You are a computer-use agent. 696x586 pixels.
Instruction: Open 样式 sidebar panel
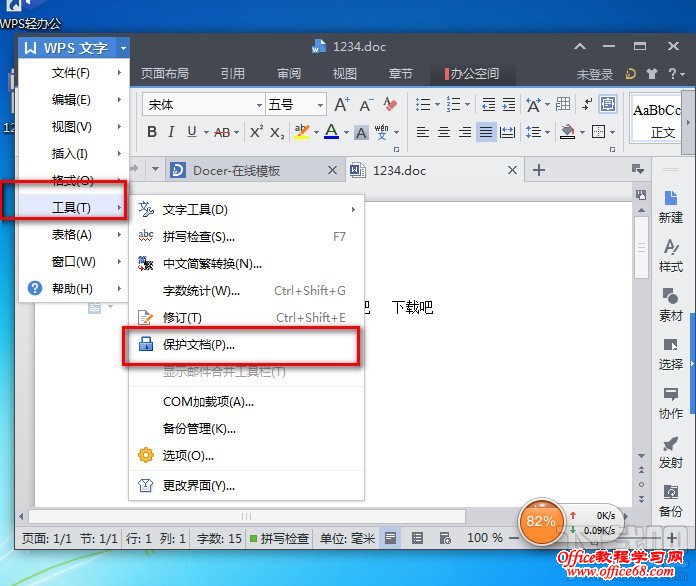tap(671, 256)
